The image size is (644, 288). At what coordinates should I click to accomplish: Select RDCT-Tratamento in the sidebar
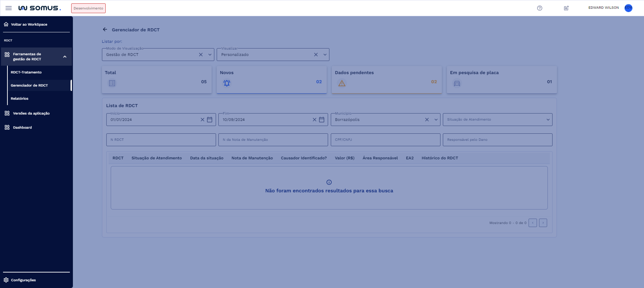(x=26, y=72)
